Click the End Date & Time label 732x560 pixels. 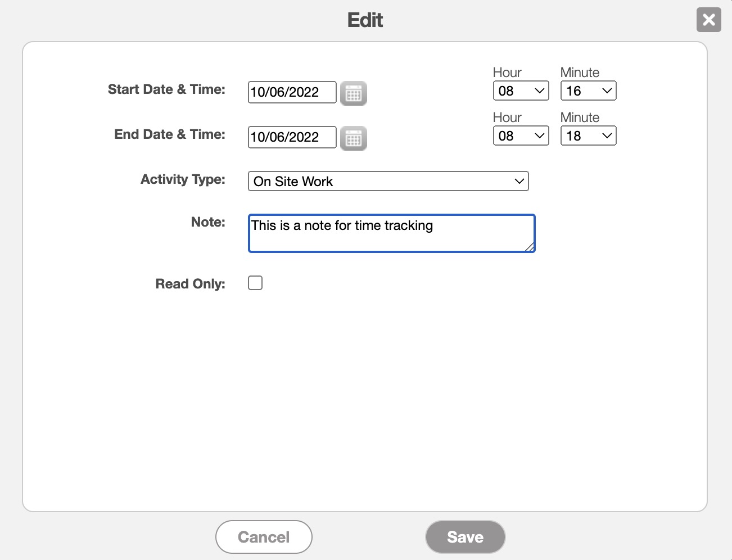pos(170,134)
